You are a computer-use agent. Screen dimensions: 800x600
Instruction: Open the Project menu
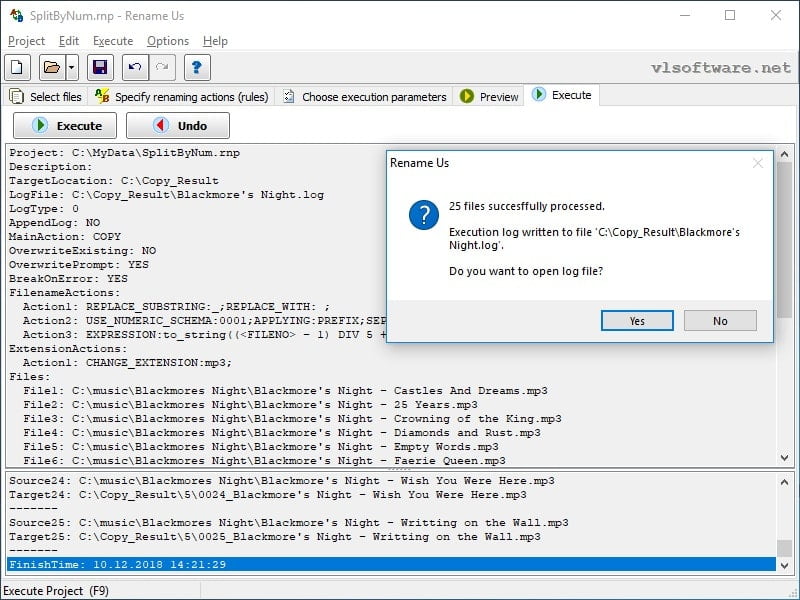click(27, 41)
